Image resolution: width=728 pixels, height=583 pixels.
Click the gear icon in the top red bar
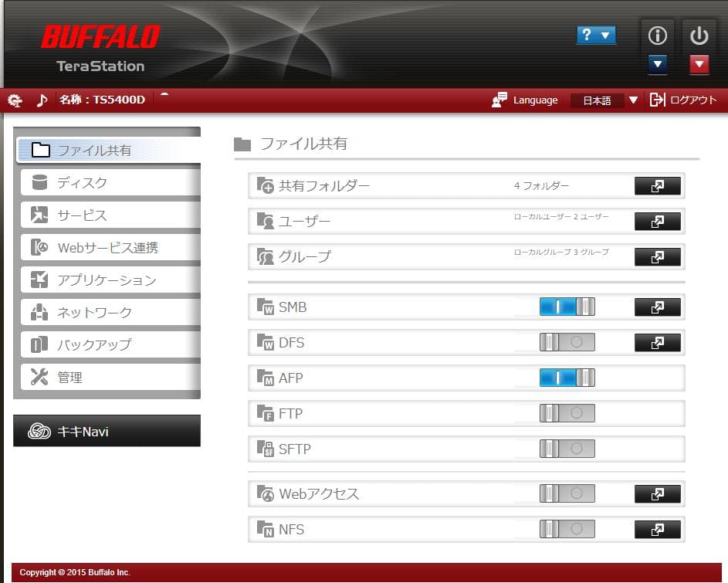coord(15,100)
